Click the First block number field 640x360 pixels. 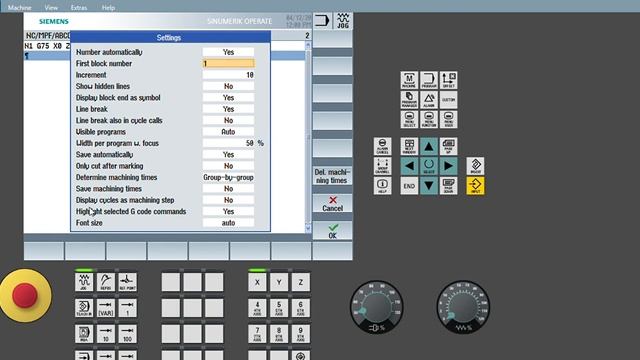click(228, 64)
